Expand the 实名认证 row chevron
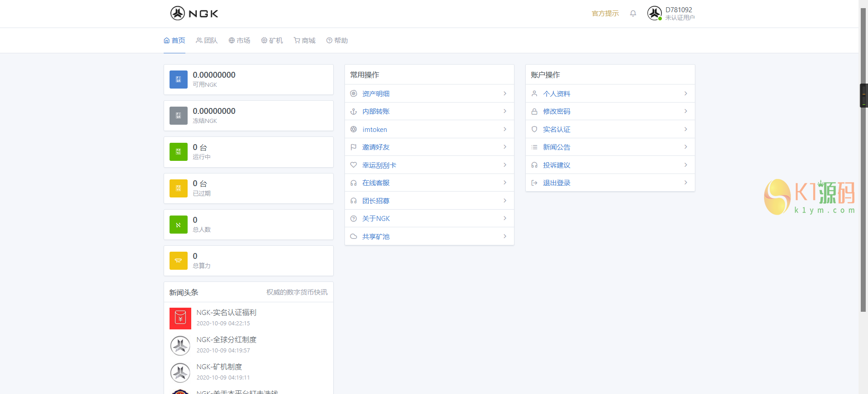 pos(686,129)
